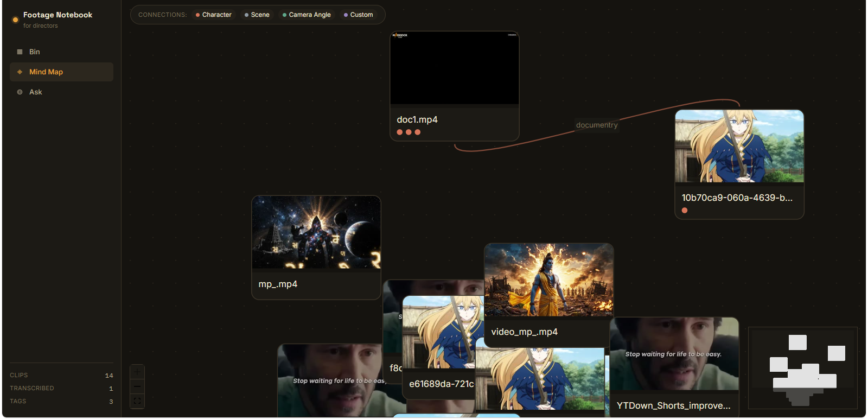The width and height of the screenshot is (868, 419).
Task: Click the video_mp_.mp4 file name
Action: (x=525, y=332)
